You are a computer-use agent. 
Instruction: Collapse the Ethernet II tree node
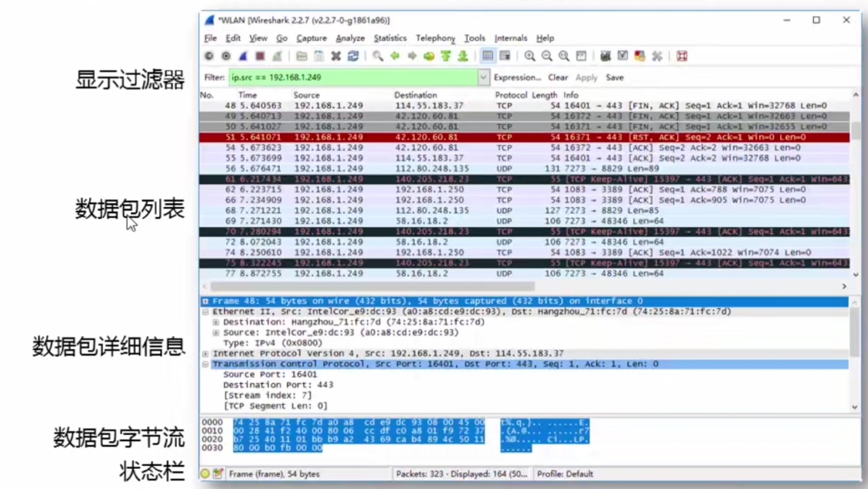(206, 312)
